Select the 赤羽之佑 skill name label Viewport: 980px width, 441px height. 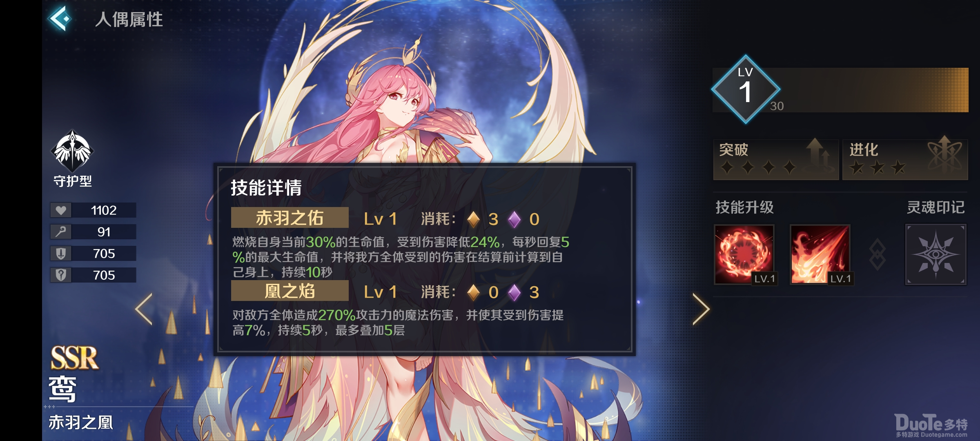pyautogui.click(x=290, y=218)
